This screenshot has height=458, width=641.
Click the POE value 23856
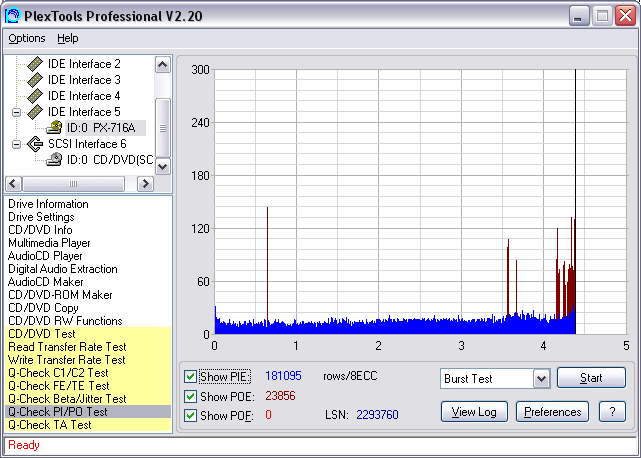pyautogui.click(x=280, y=396)
